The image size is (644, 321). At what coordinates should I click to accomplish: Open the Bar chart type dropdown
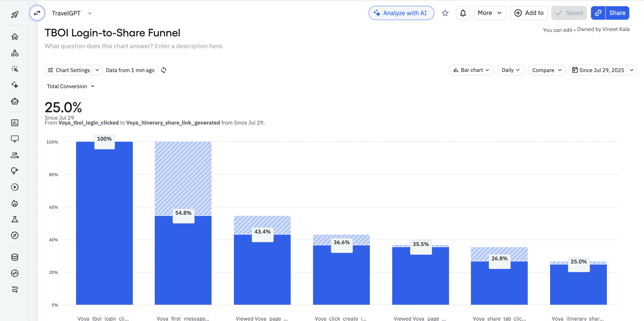click(x=471, y=70)
